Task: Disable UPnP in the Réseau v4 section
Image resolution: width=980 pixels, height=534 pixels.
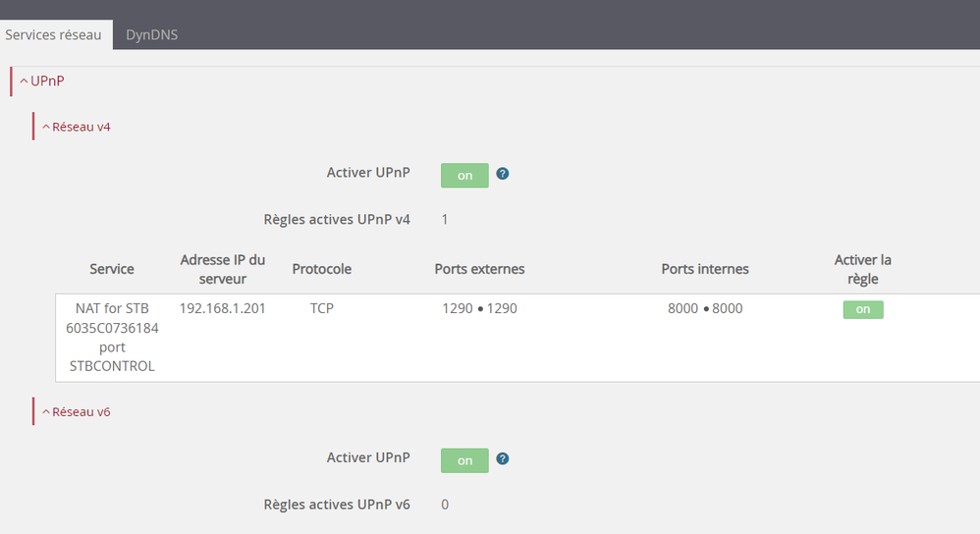Action: pyautogui.click(x=464, y=176)
